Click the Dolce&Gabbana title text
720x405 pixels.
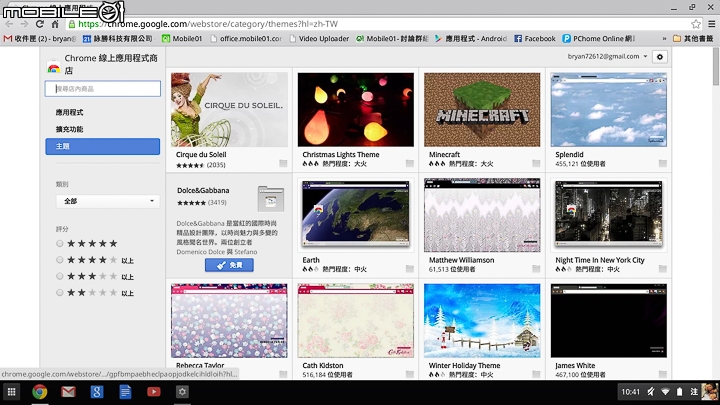(x=203, y=191)
